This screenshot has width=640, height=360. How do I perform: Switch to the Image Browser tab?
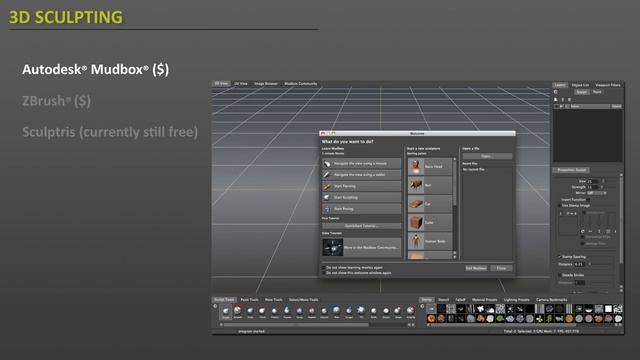[x=266, y=84]
